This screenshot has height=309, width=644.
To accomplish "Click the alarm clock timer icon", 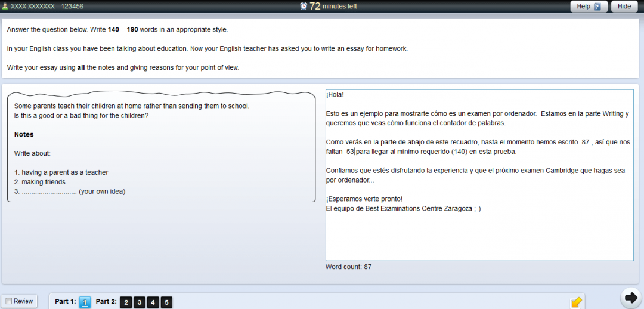I will [x=304, y=6].
